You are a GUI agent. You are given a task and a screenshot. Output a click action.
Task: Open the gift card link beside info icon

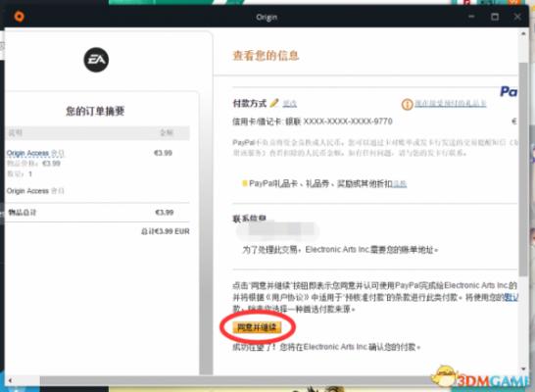coord(451,103)
